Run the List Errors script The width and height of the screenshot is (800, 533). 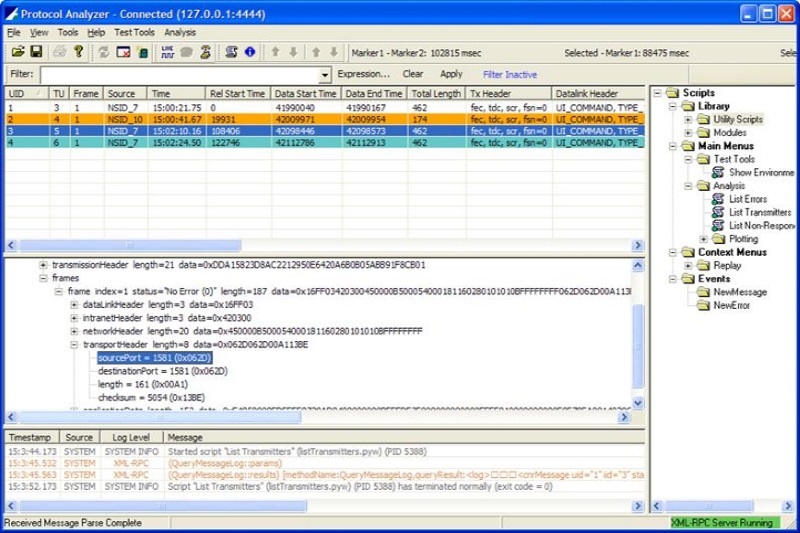[740, 199]
